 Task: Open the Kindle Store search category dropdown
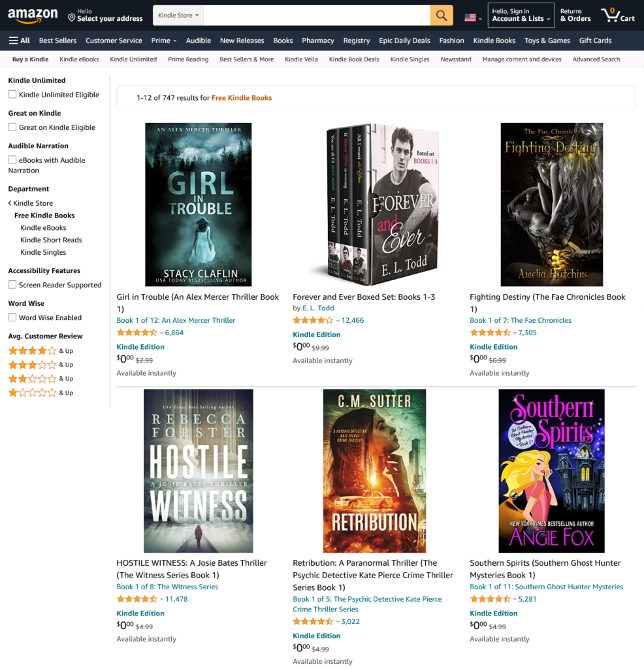pyautogui.click(x=178, y=16)
